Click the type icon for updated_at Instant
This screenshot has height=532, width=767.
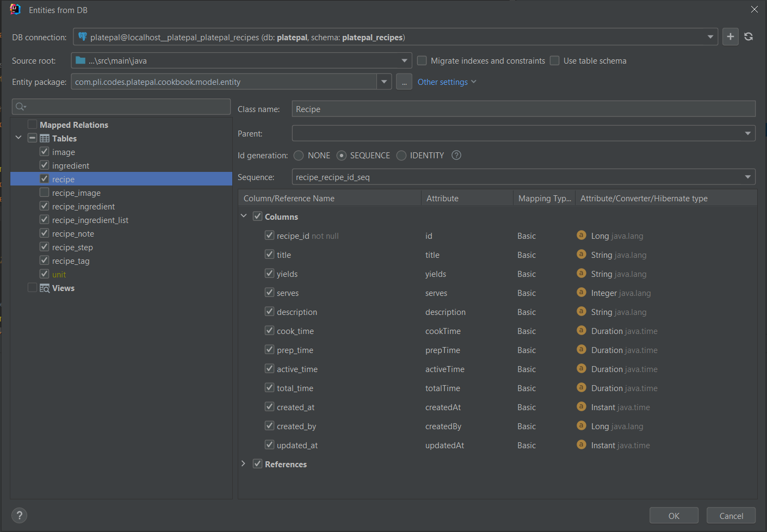coord(582,445)
